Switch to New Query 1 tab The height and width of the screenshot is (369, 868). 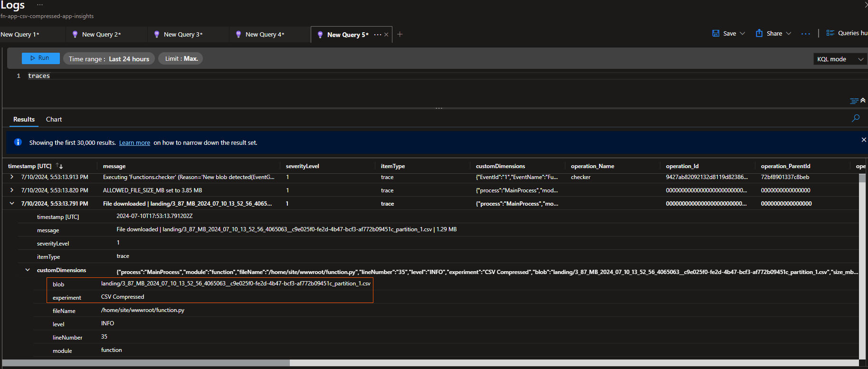20,34
